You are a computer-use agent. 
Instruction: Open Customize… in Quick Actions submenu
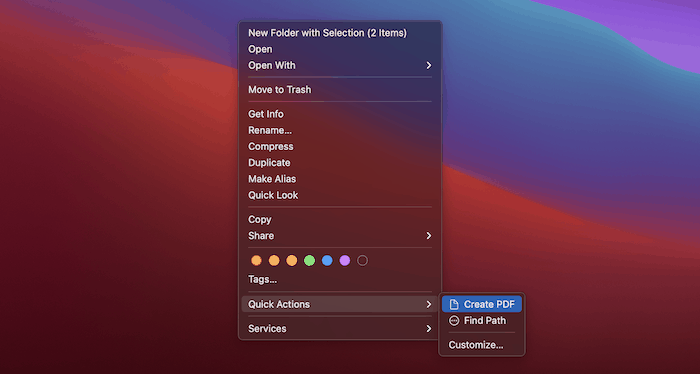pos(475,345)
